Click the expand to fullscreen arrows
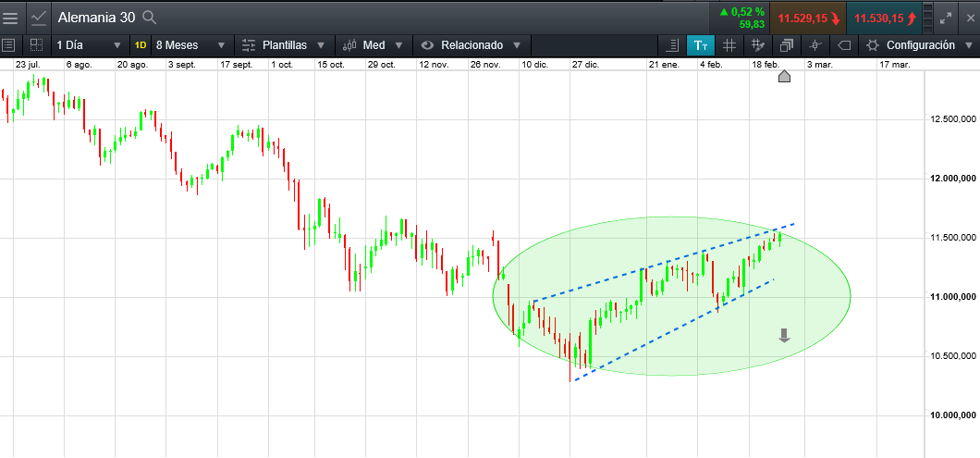 pyautogui.click(x=946, y=18)
